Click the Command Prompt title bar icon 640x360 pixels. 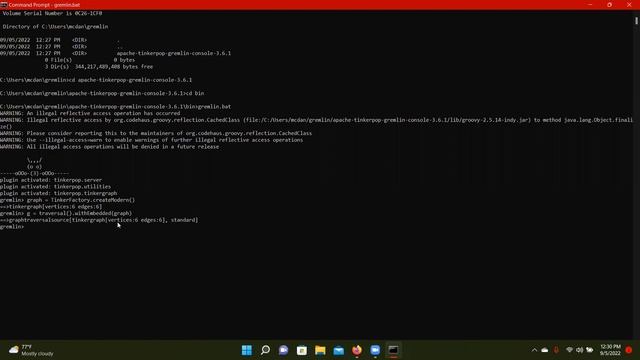click(x=4, y=5)
